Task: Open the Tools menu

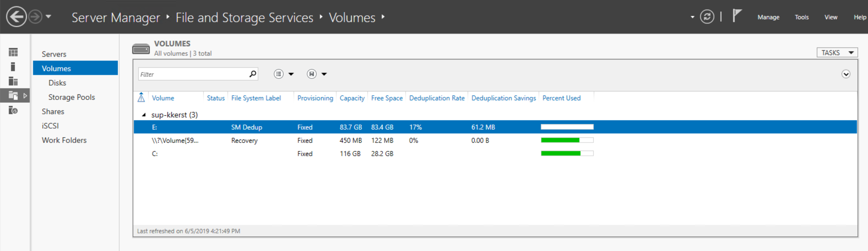Action: coord(802,17)
